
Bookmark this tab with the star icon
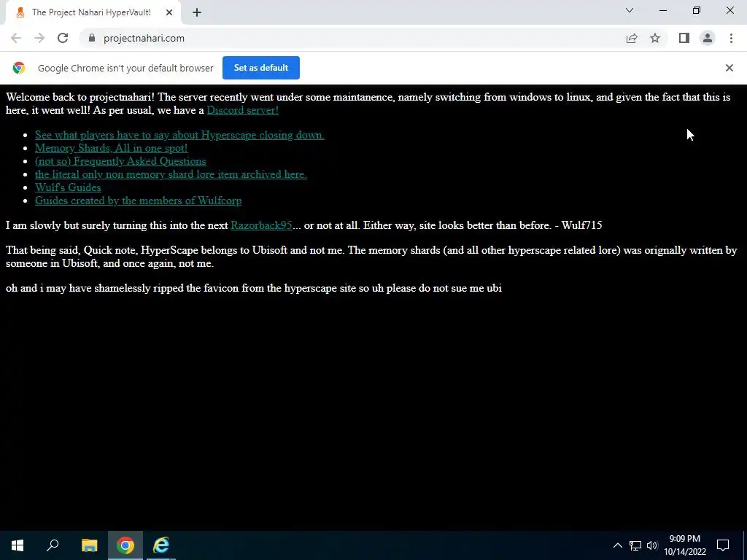point(655,38)
